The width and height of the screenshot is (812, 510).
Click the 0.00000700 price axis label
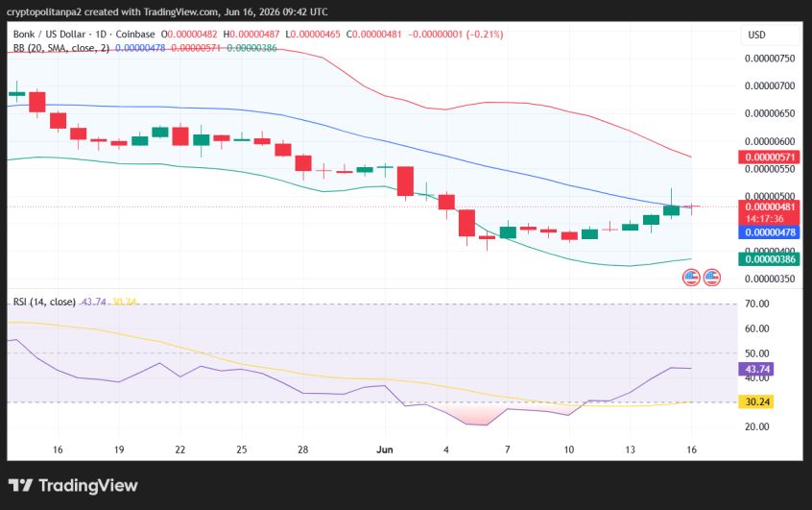770,86
